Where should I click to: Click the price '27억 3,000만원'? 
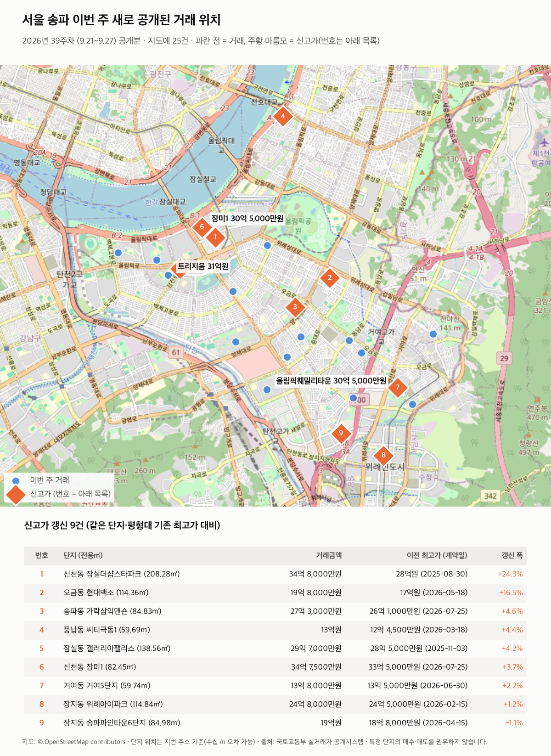(316, 611)
